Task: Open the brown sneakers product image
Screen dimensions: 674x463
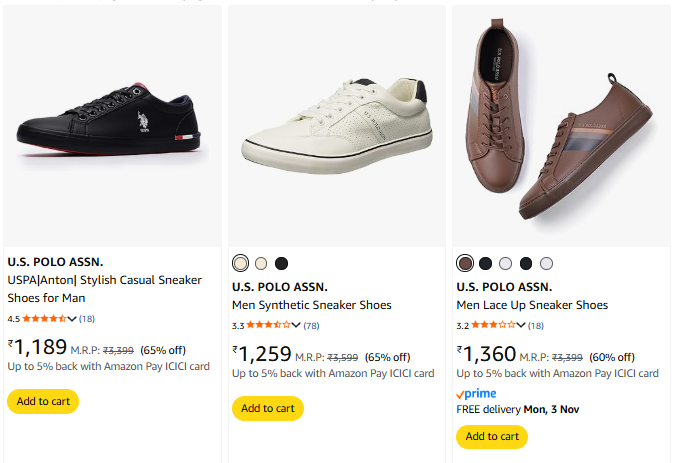Action: pos(560,127)
